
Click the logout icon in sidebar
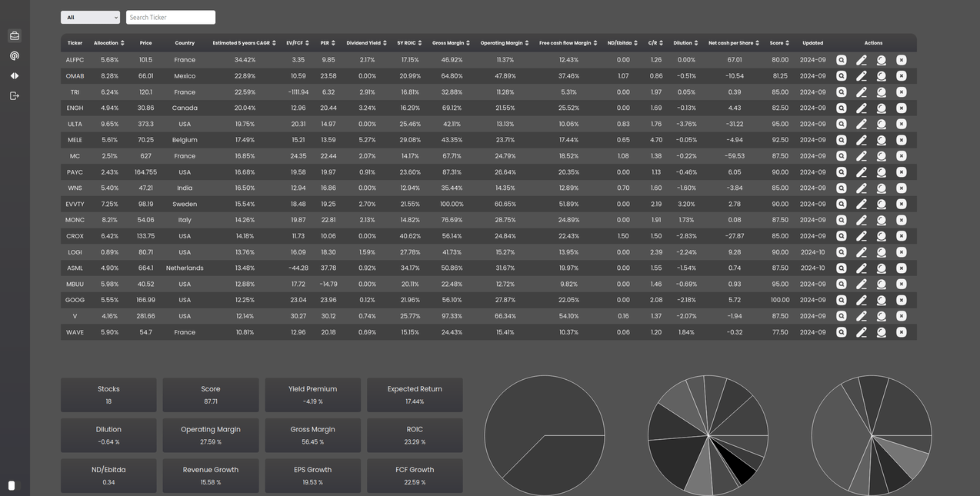(x=14, y=96)
